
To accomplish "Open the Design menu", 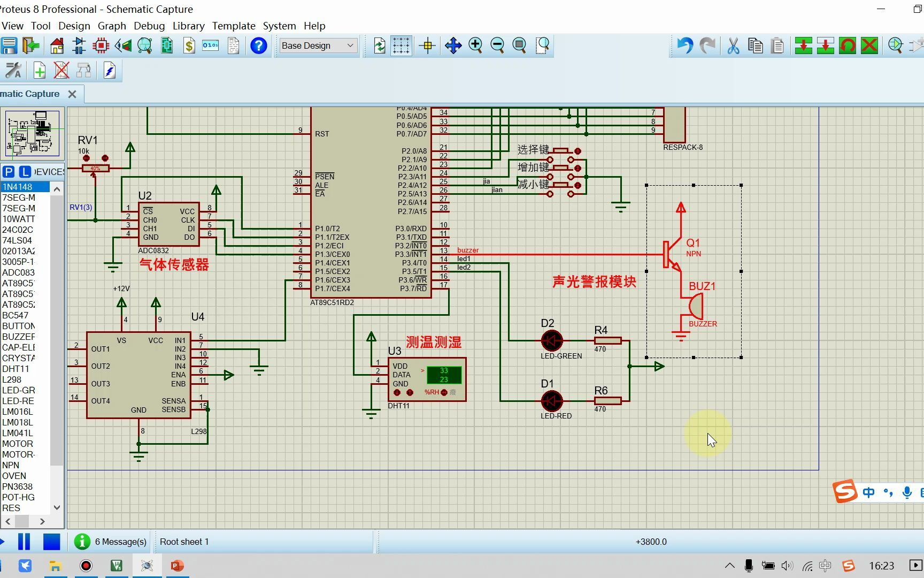I will pos(74,26).
